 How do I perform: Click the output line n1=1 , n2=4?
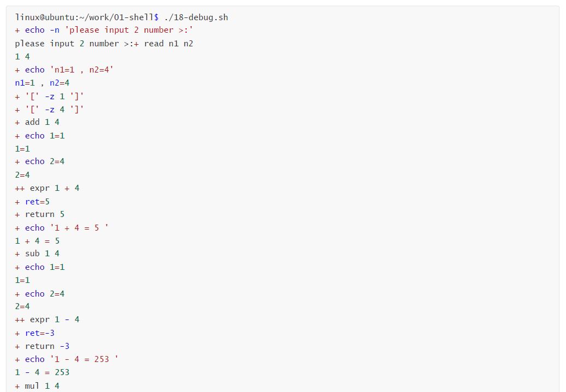[42, 83]
